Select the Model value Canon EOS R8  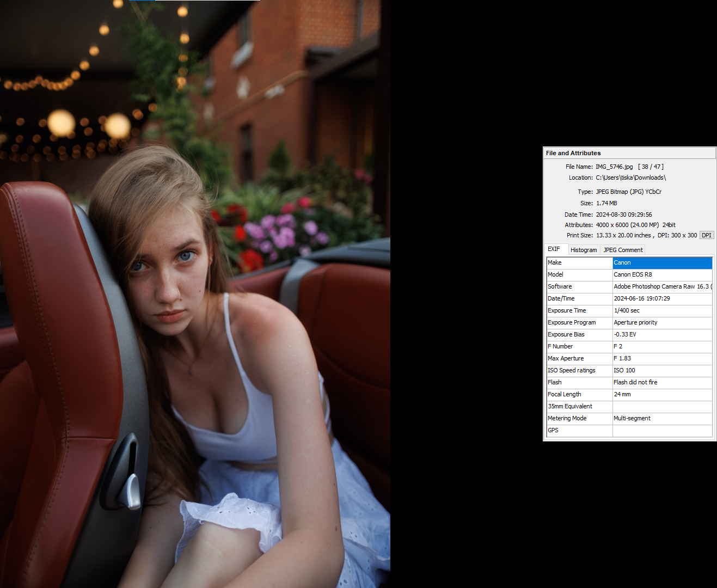(x=662, y=274)
